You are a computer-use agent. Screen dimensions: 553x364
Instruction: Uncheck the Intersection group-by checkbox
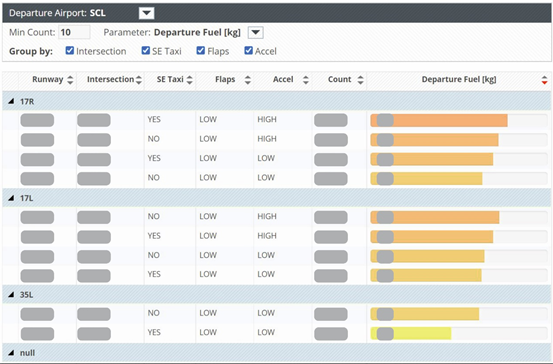(69, 51)
